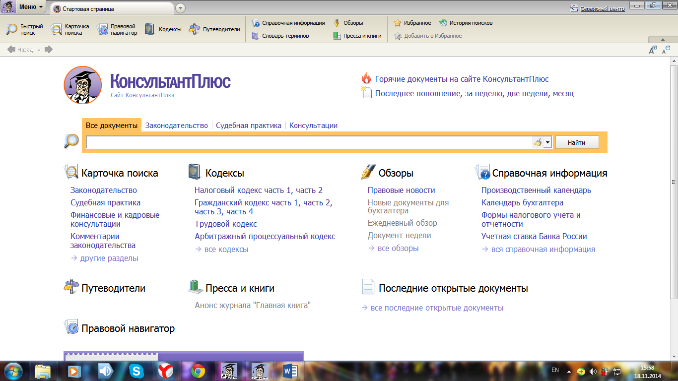Increase font size with the larger-A icon

[653, 50]
